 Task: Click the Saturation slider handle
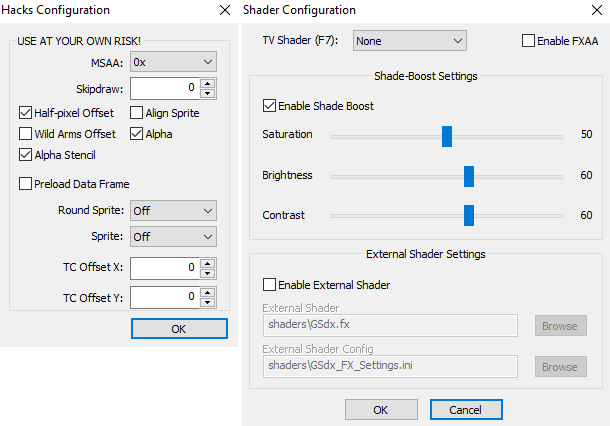click(x=447, y=135)
